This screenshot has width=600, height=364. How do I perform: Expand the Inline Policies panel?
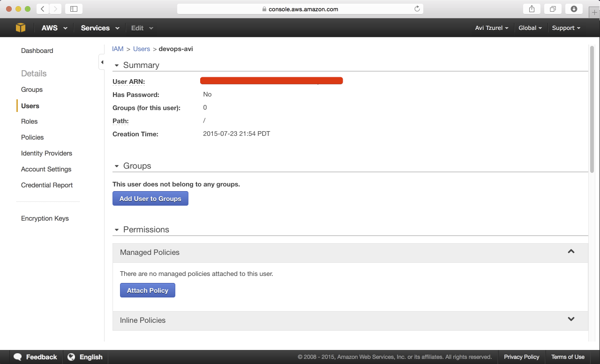click(x=571, y=319)
